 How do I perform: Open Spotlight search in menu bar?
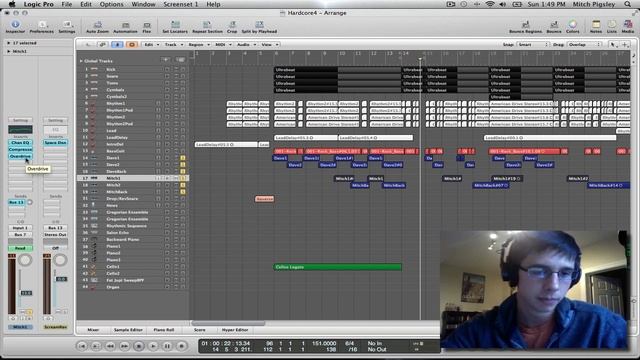pos(627,4)
